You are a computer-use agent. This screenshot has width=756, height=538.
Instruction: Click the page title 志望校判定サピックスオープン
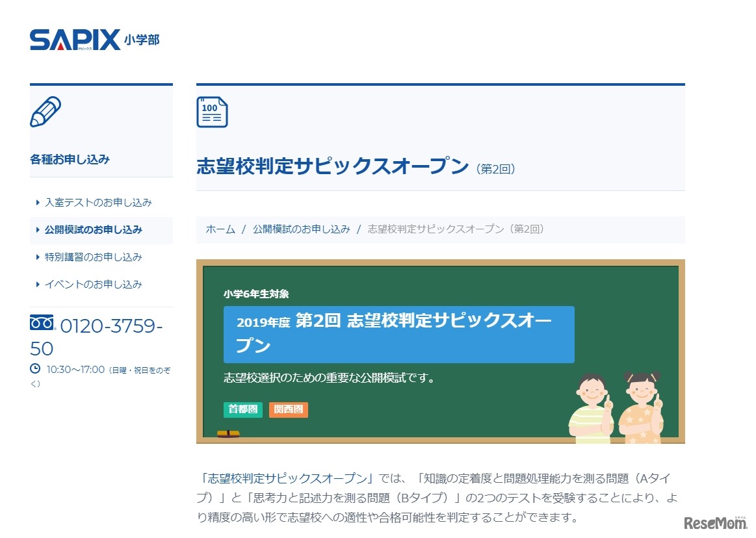tap(333, 166)
